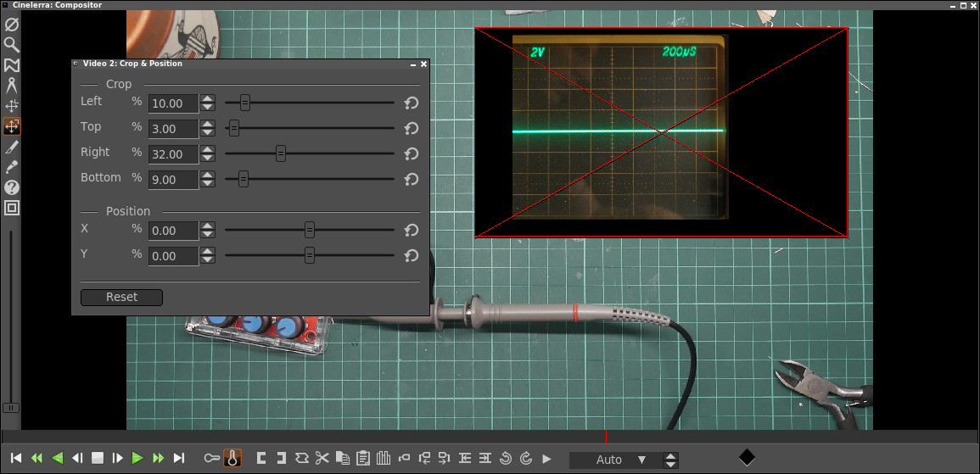Select the Zoom magnifier tool

tap(12, 45)
